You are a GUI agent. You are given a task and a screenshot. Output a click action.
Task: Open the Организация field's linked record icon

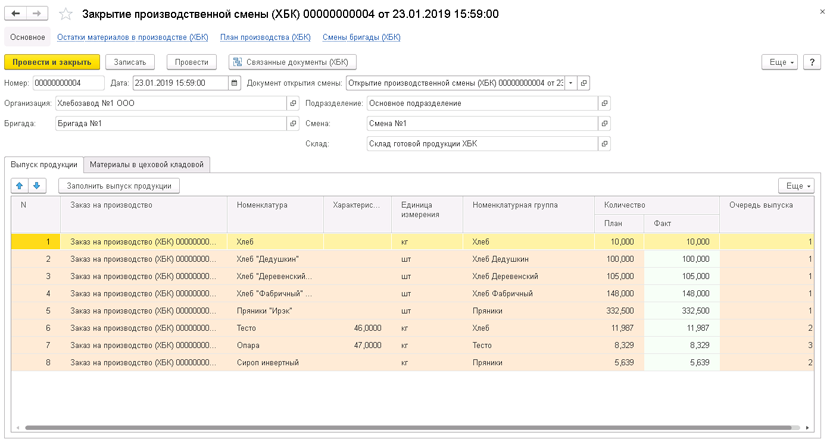tap(293, 103)
